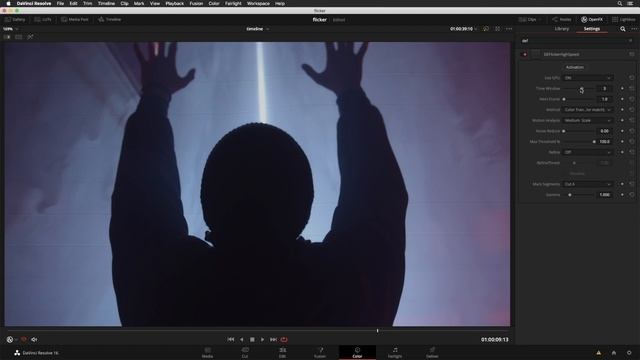Add keyframe for Gamma parameter

[622, 195]
